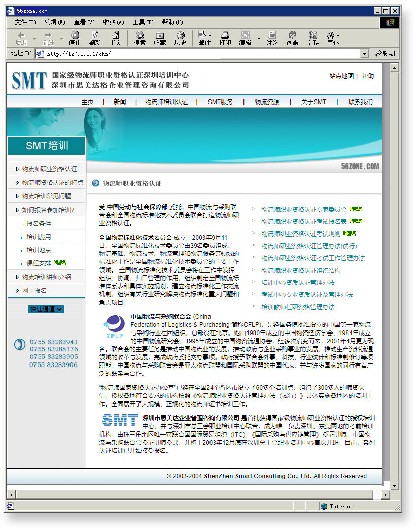Click the 停止 (Stop) toolbar icon
The image size is (419, 532).
[x=74, y=38]
